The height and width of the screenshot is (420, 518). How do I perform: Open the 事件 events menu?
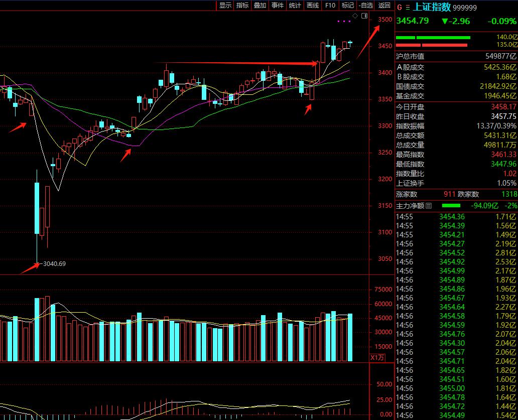click(278, 6)
